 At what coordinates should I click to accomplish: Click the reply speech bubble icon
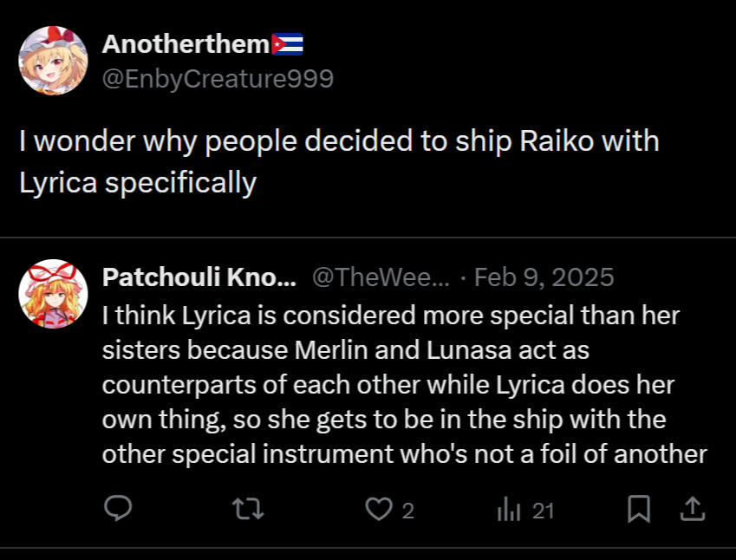pos(118,508)
